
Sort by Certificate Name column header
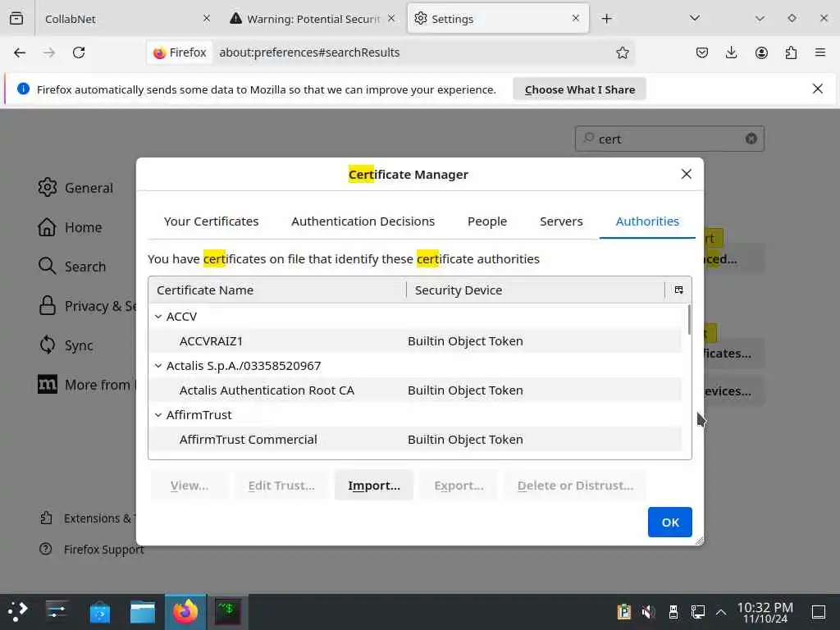tap(277, 290)
